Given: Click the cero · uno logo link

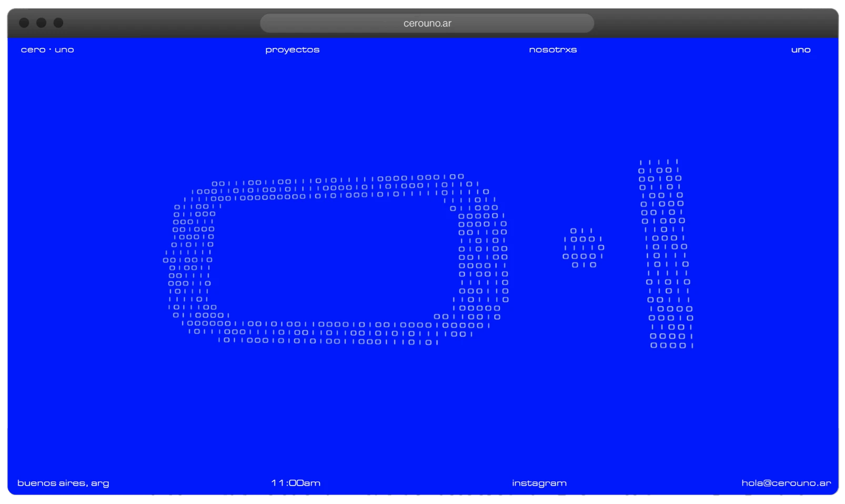Looking at the screenshot, I should [47, 49].
